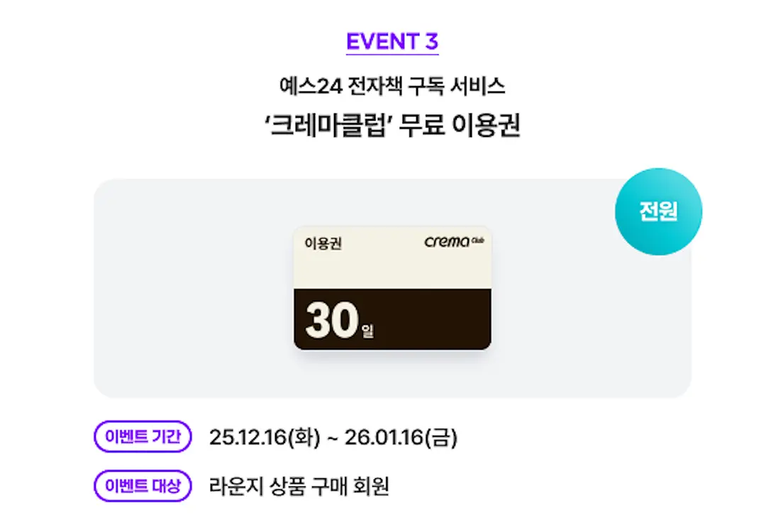Click the large 30 number on coupon
Screen dimensions: 766x532
(x=331, y=321)
